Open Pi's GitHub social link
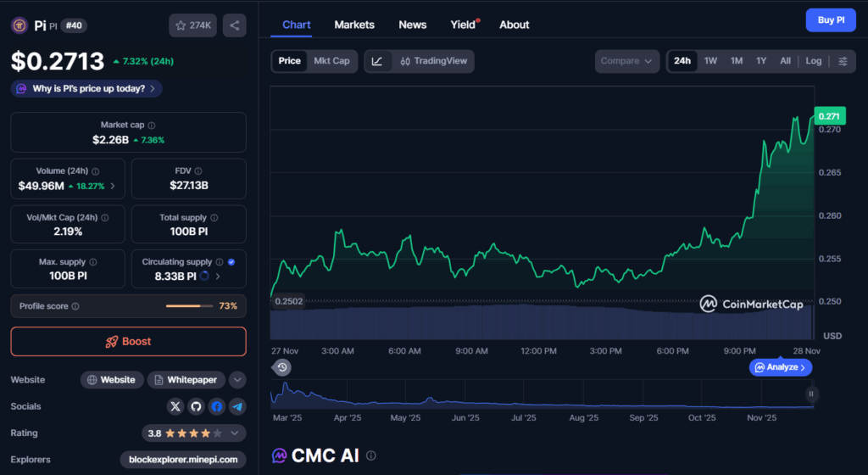The image size is (868, 475). [x=196, y=407]
